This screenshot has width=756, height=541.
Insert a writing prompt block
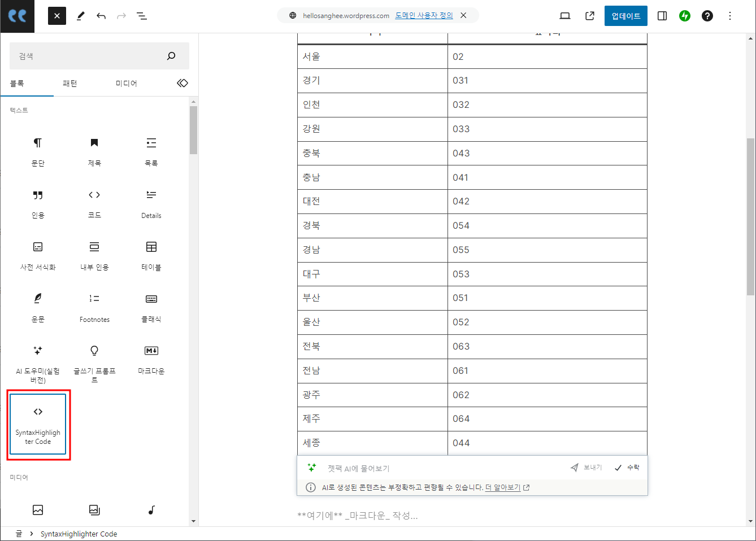pyautogui.click(x=94, y=363)
